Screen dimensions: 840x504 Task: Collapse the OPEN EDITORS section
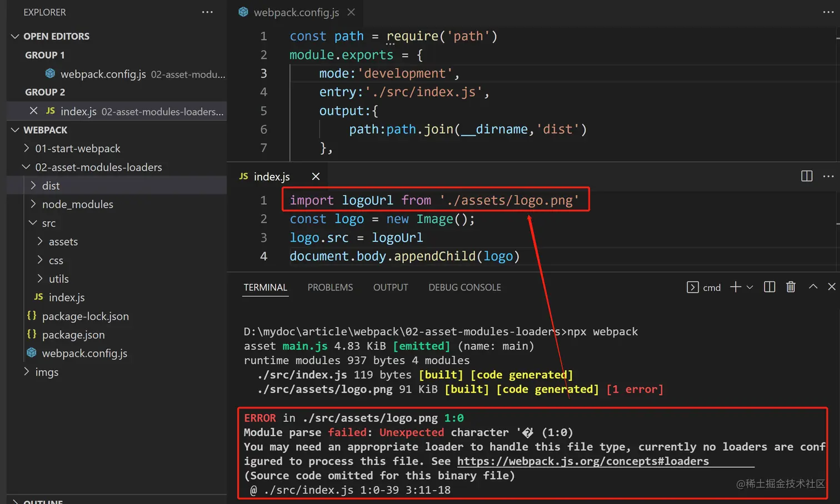coord(15,36)
